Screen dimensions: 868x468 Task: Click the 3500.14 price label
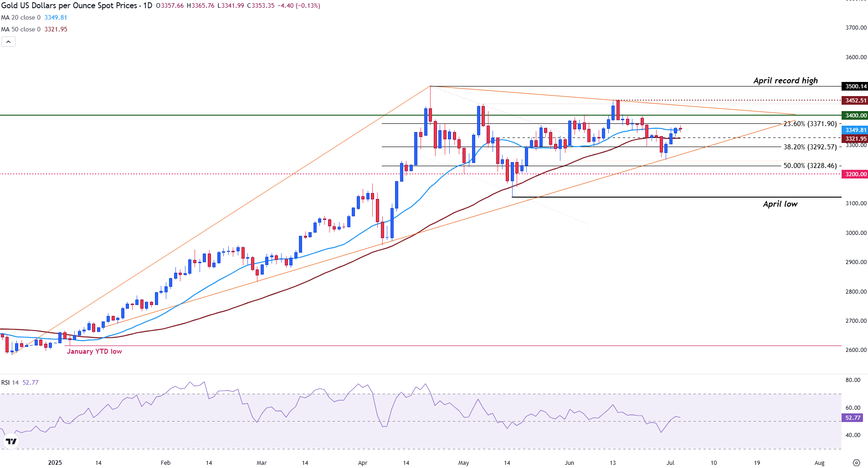click(856, 86)
